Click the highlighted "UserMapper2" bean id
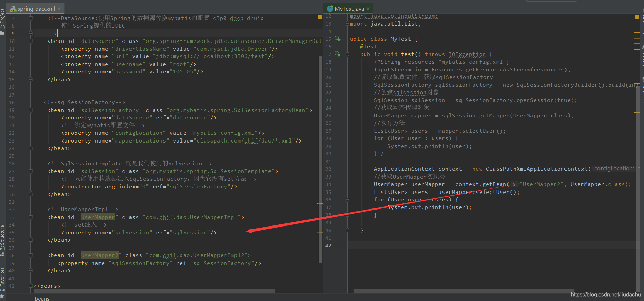Screen dimensions: 644x301 100,255
